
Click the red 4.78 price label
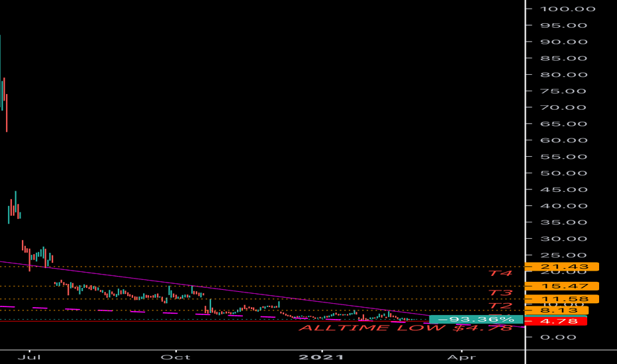[555, 321]
